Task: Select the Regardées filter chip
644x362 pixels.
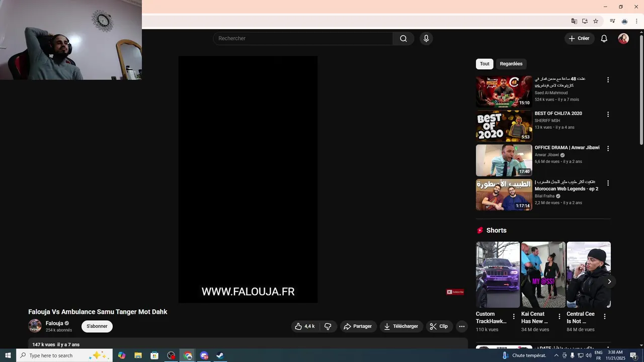Action: click(x=511, y=64)
